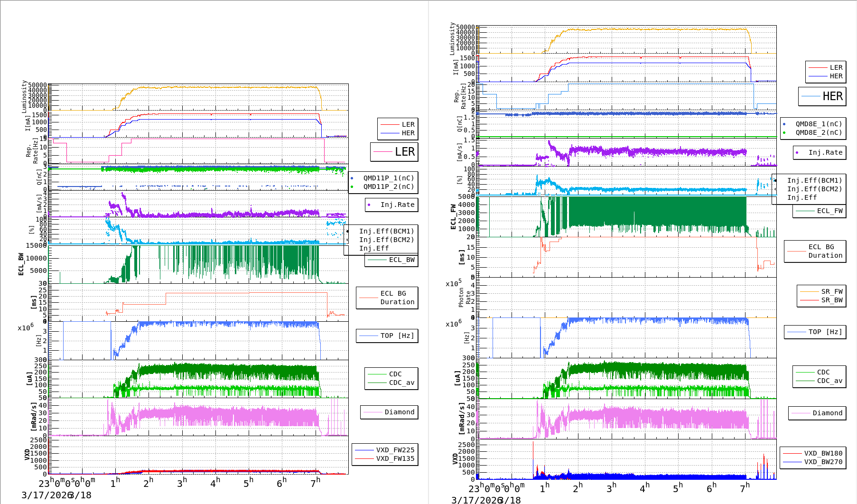
Task: Click the ECL_BW y-axis title
Action: pyautogui.click(x=21, y=264)
